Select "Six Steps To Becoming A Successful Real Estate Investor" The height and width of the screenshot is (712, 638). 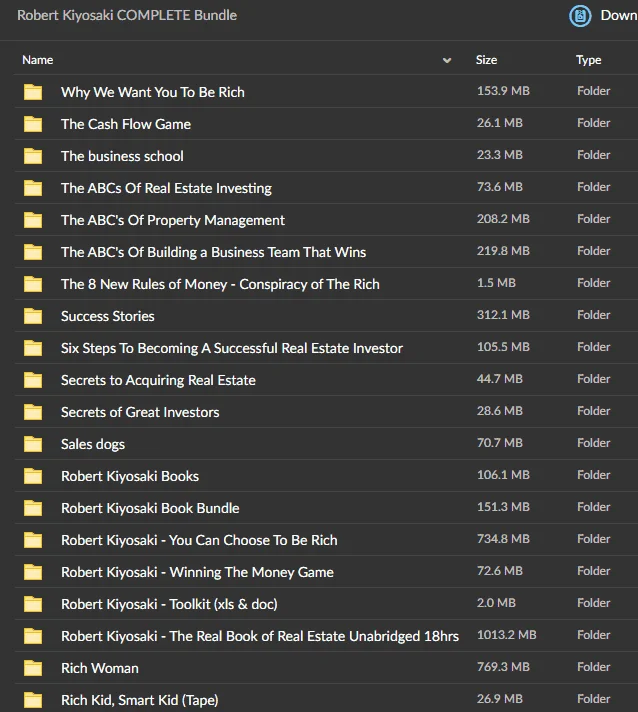(x=232, y=348)
